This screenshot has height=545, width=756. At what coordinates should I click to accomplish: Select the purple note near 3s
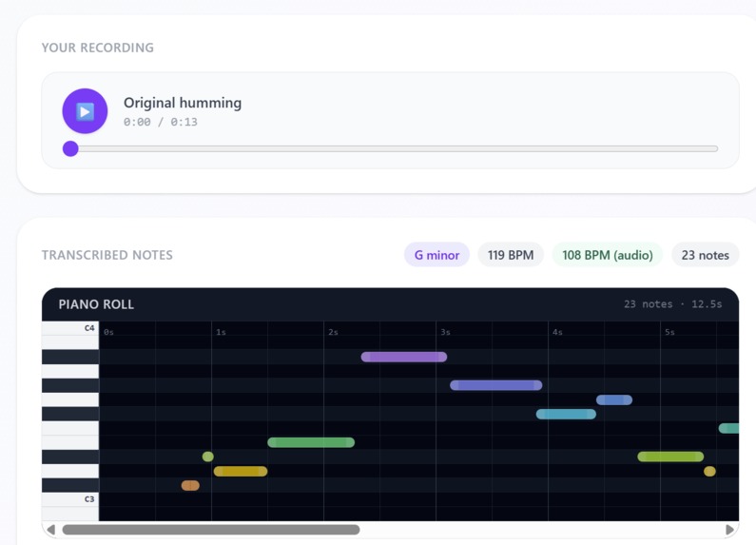pyautogui.click(x=404, y=357)
